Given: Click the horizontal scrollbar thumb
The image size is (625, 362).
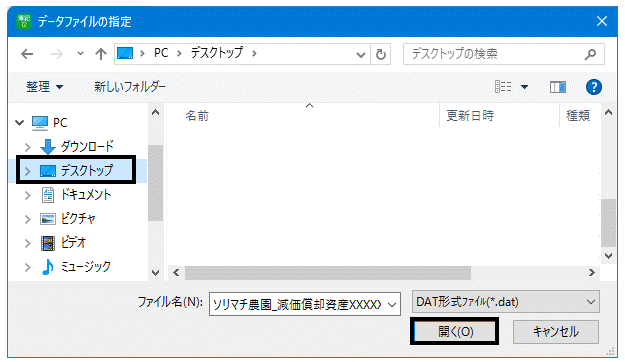Looking at the screenshot, I should pyautogui.click(x=328, y=273).
